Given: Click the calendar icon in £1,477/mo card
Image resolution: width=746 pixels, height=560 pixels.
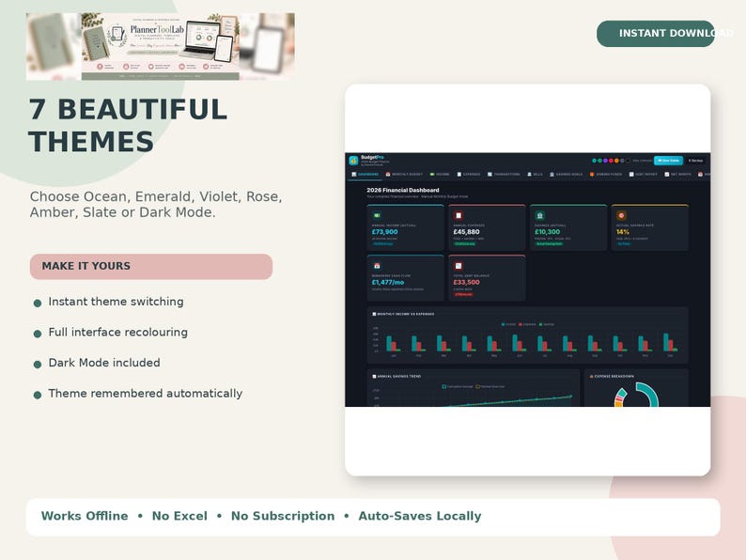Looking at the screenshot, I should tap(377, 266).
